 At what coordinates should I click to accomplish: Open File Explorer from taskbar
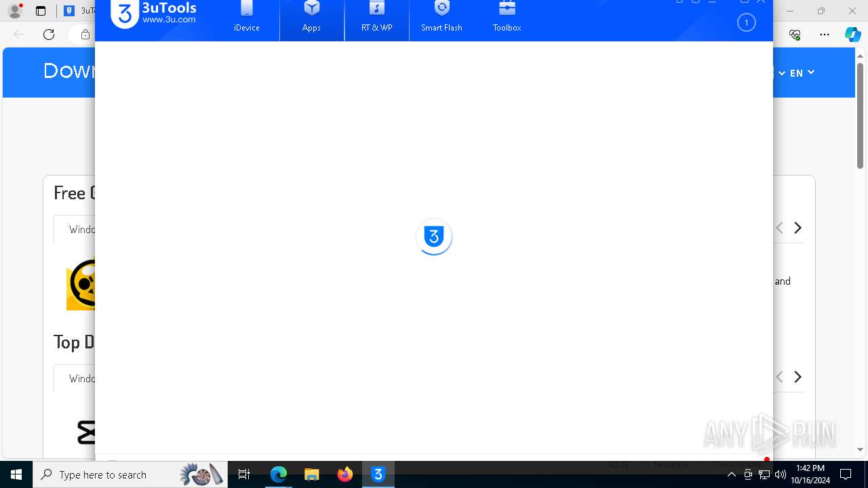click(312, 474)
